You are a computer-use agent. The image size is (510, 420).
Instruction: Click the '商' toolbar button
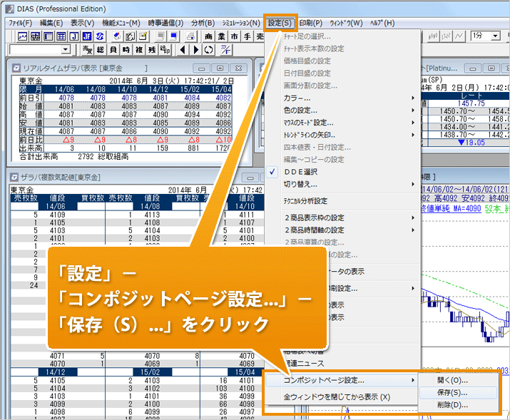(x=208, y=36)
